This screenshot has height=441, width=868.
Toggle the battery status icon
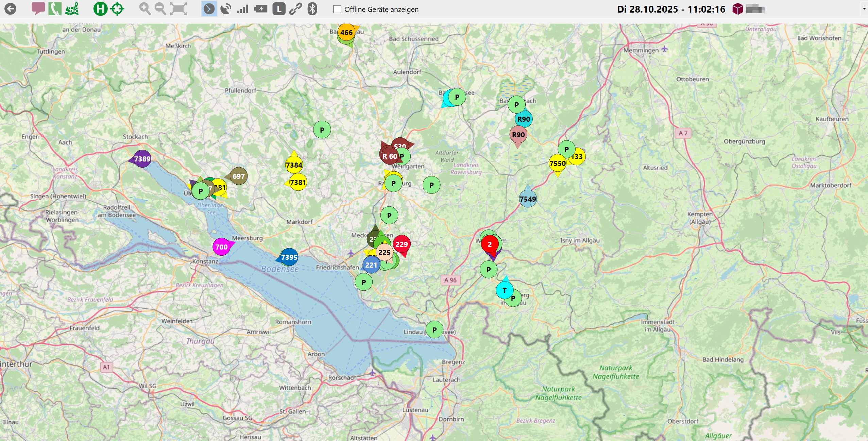pyautogui.click(x=261, y=9)
